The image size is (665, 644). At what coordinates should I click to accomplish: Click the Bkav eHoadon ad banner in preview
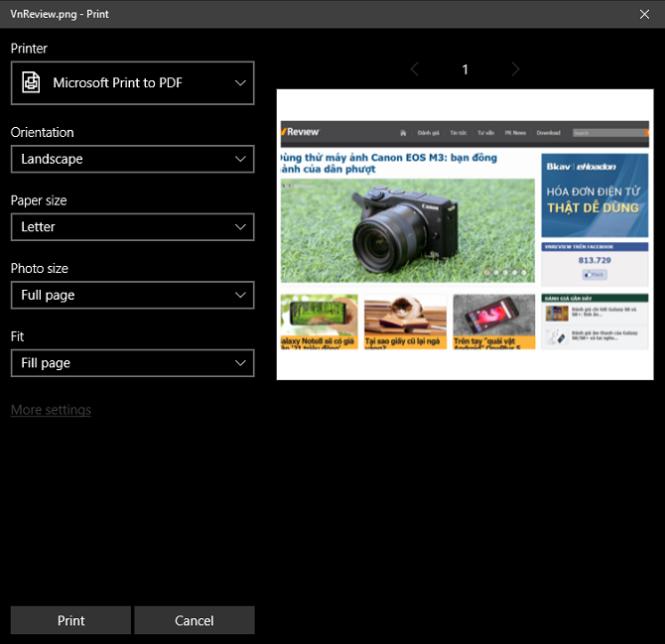pos(595,195)
